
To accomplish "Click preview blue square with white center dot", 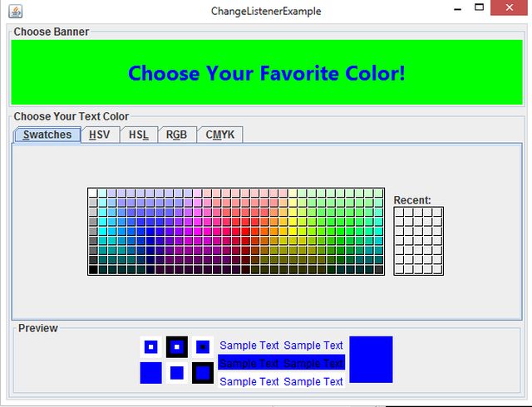I will [150, 346].
